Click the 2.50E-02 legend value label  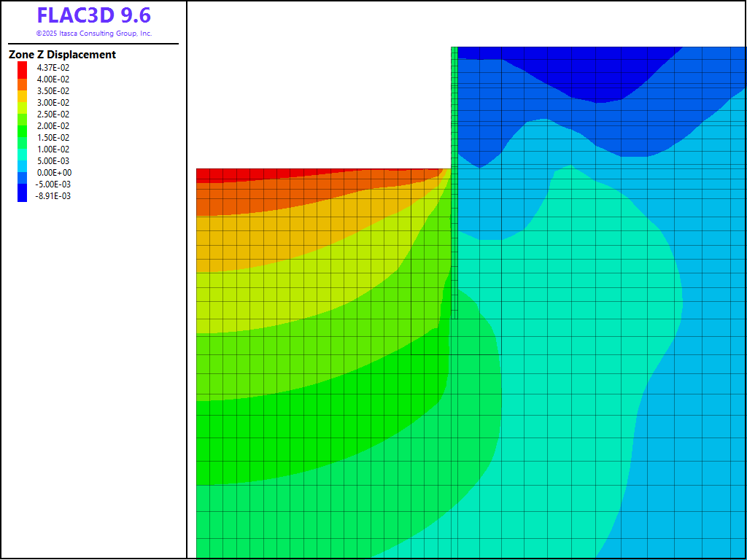point(53,114)
